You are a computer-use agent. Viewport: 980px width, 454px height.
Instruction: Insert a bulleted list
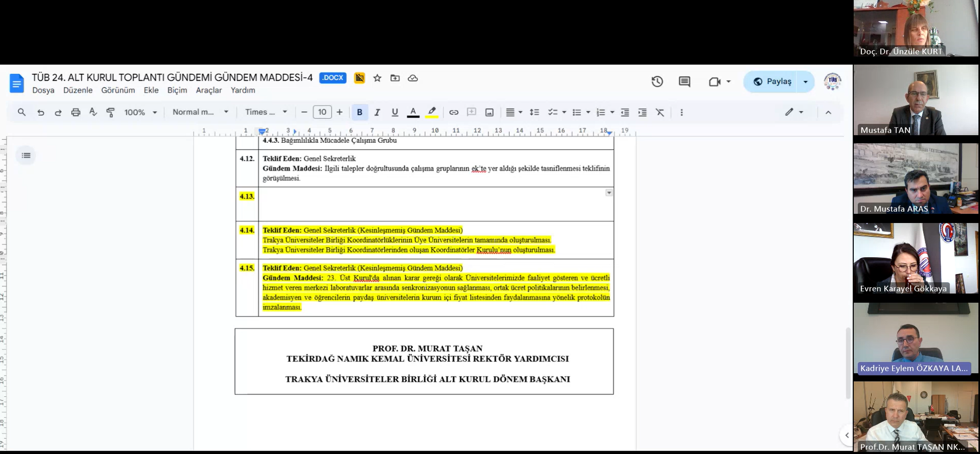(x=577, y=112)
